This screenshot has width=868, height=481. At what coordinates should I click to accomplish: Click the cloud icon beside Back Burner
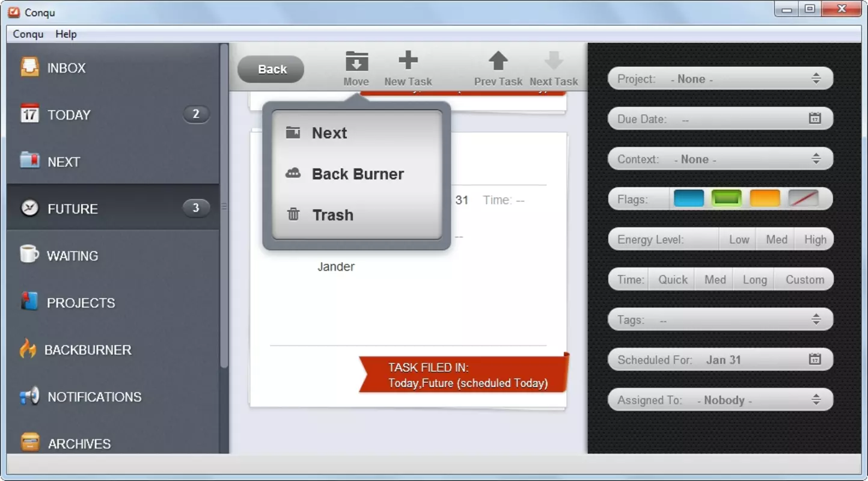293,173
